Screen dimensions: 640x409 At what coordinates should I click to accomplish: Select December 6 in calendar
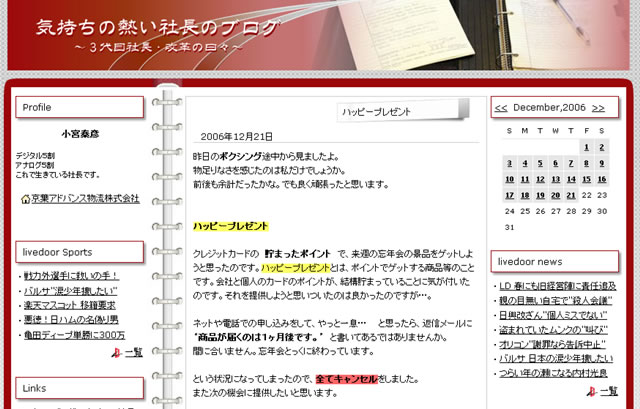556,163
